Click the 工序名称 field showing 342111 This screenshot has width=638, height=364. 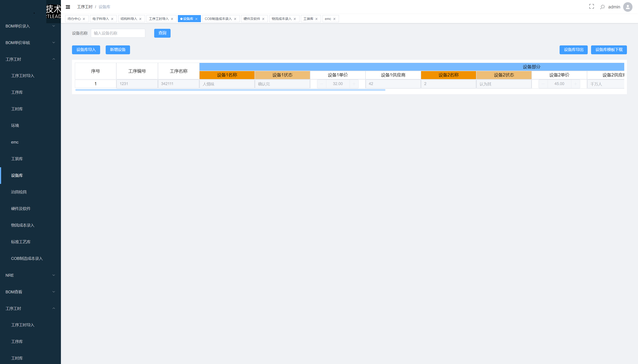pyautogui.click(x=178, y=84)
